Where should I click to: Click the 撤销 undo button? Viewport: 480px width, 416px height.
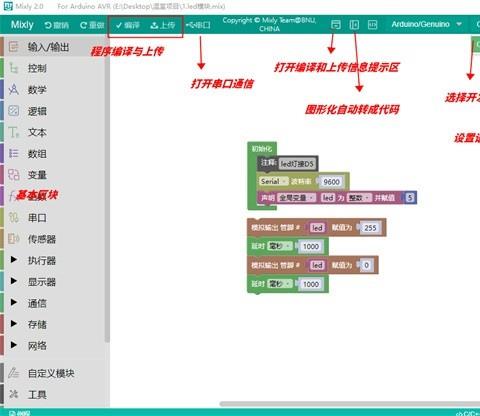coord(56,25)
